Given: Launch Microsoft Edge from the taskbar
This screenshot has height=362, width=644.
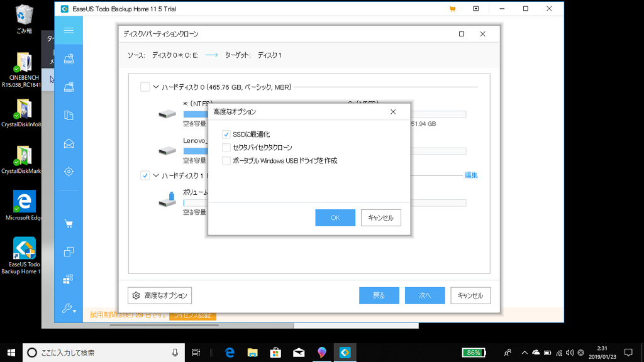Looking at the screenshot, I should [230, 353].
